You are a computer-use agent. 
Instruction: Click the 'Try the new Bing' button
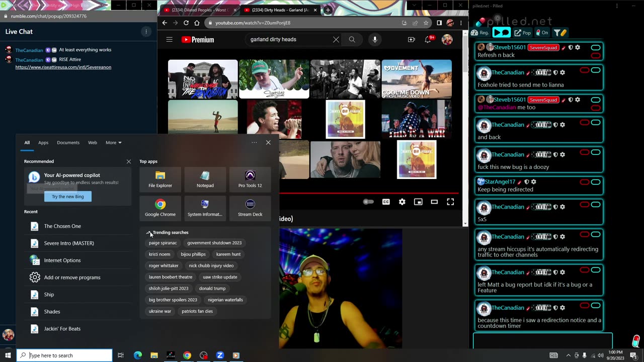[68, 197]
